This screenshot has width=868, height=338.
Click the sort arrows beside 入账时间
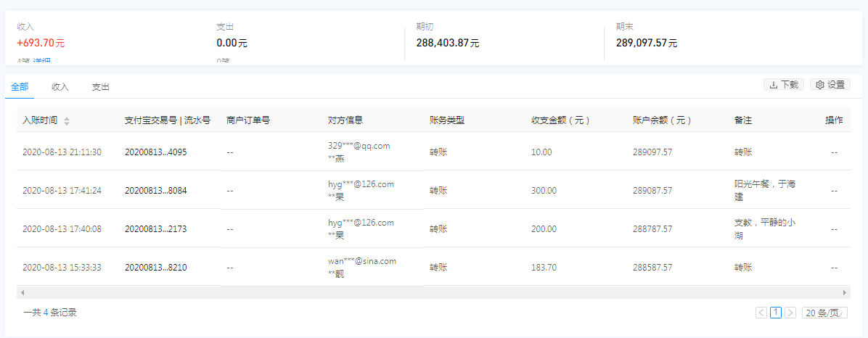pyautogui.click(x=67, y=121)
